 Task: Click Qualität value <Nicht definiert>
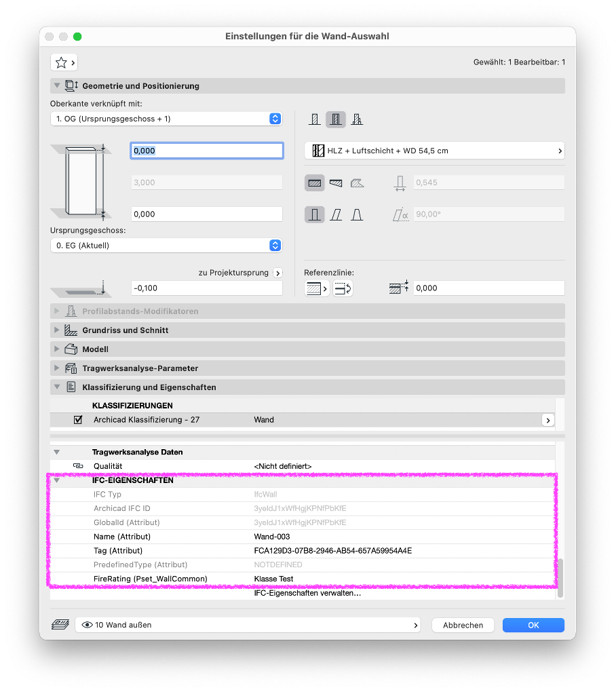[282, 466]
